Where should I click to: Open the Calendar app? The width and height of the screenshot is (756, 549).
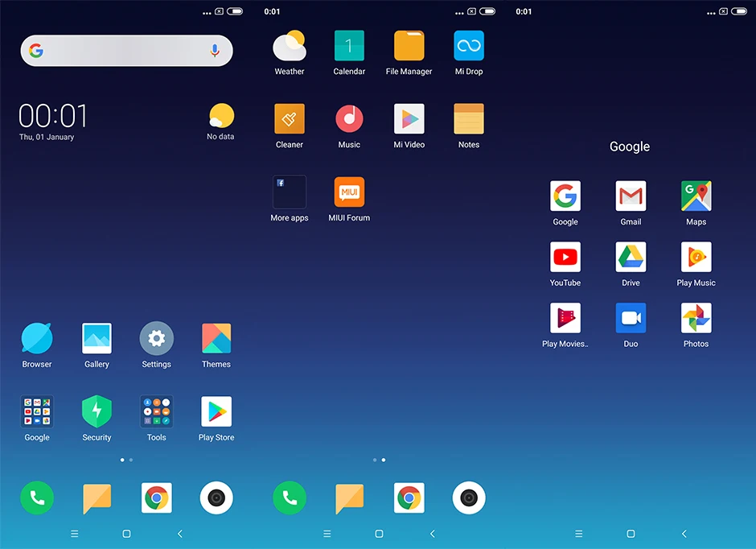click(349, 46)
